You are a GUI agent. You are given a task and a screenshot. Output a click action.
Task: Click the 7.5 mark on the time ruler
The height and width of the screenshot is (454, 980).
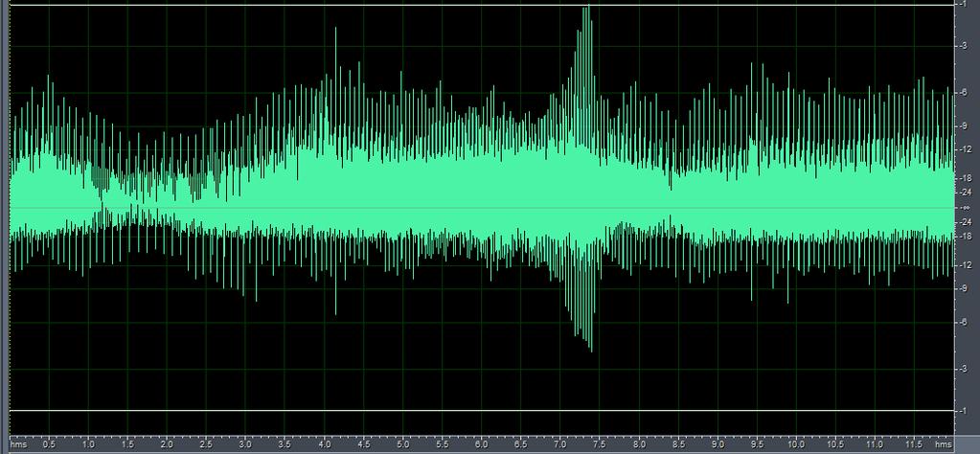[x=600, y=444]
